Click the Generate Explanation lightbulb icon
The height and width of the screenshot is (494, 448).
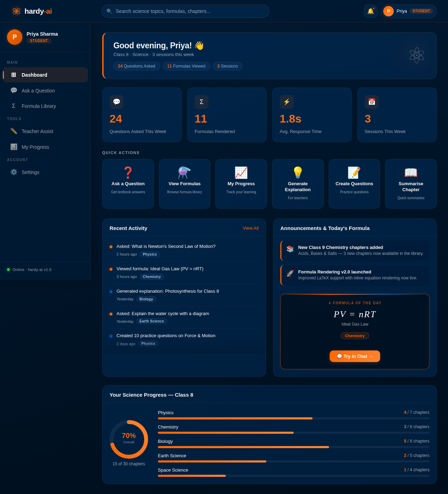tap(297, 172)
